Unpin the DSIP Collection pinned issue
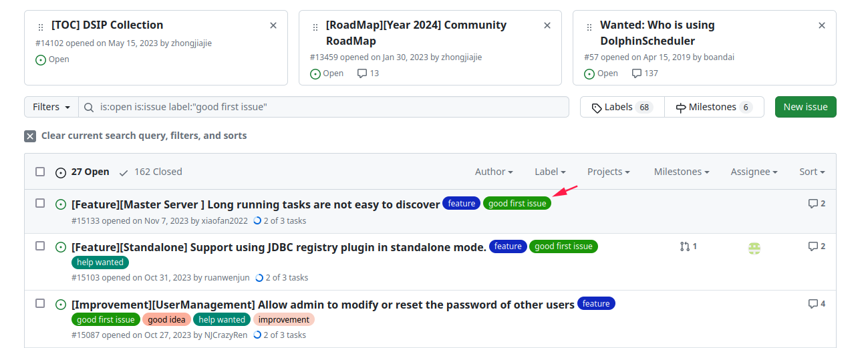 (x=273, y=25)
